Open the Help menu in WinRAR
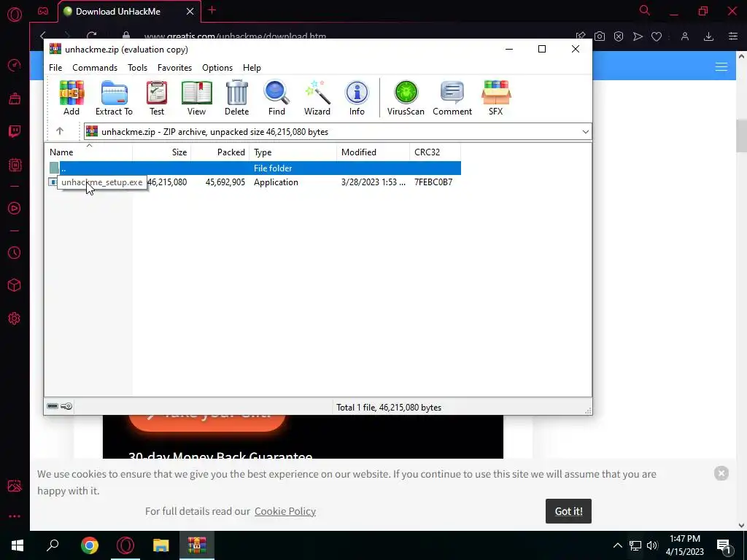This screenshot has width=747, height=560. (252, 68)
